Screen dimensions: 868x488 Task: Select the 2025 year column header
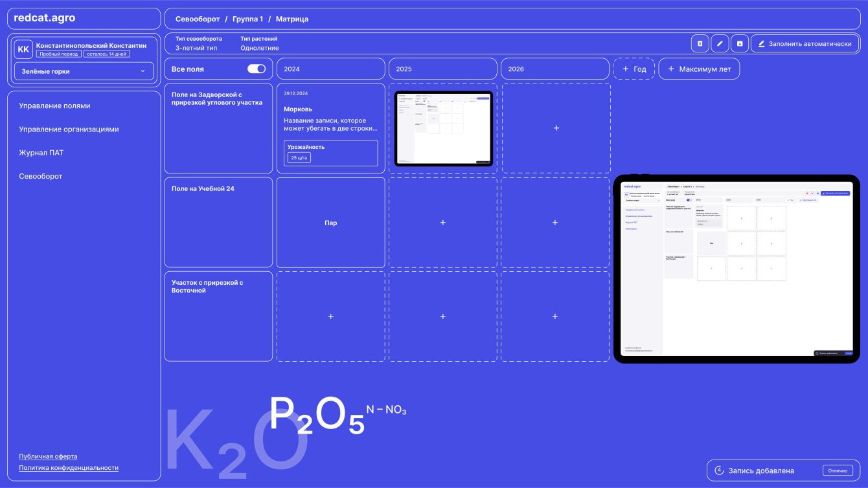[442, 69]
